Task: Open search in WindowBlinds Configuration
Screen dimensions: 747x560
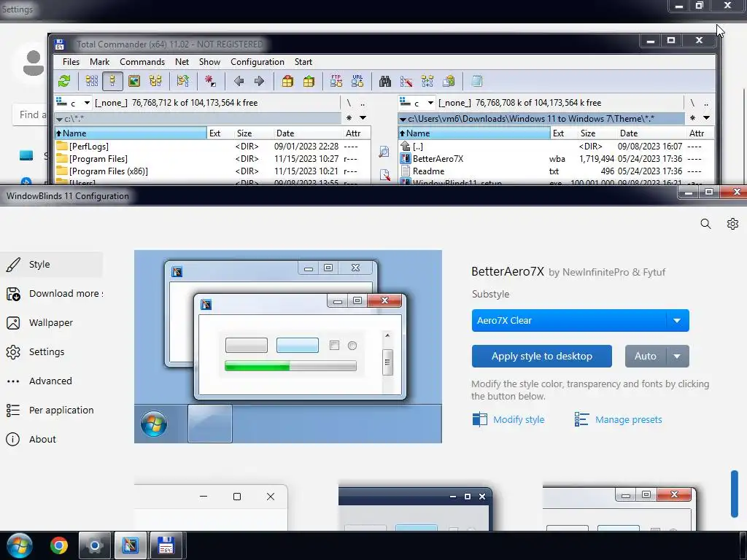Action: pos(705,224)
